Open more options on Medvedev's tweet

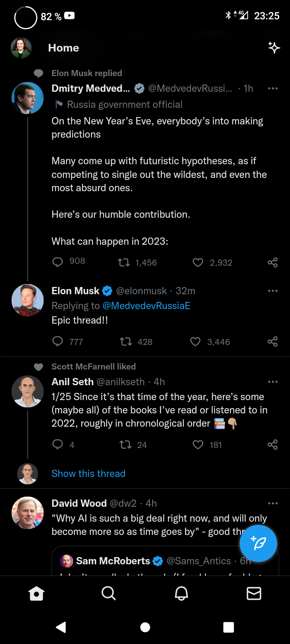pyautogui.click(x=273, y=89)
